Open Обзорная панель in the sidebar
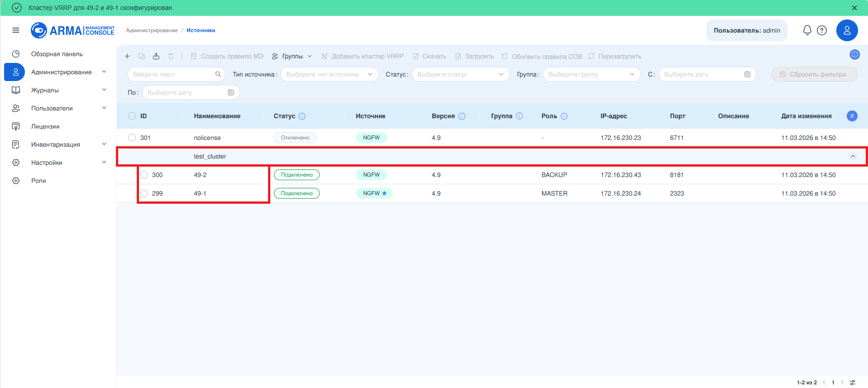This screenshot has height=388, width=868. coord(57,54)
